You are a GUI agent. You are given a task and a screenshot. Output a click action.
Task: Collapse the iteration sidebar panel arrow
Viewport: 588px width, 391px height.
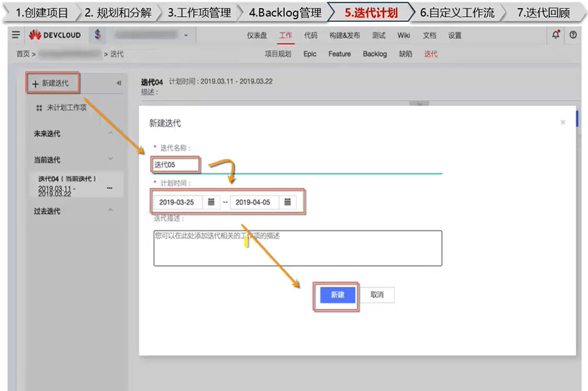point(119,83)
